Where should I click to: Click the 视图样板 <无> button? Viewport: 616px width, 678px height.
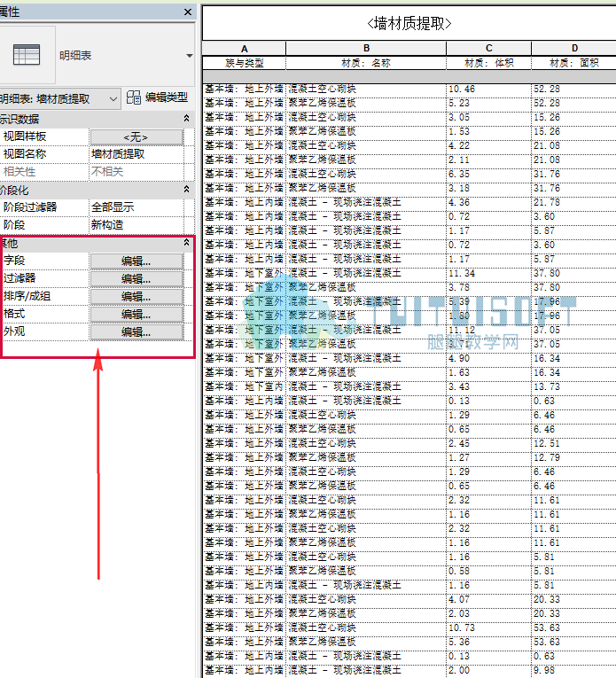click(x=136, y=137)
